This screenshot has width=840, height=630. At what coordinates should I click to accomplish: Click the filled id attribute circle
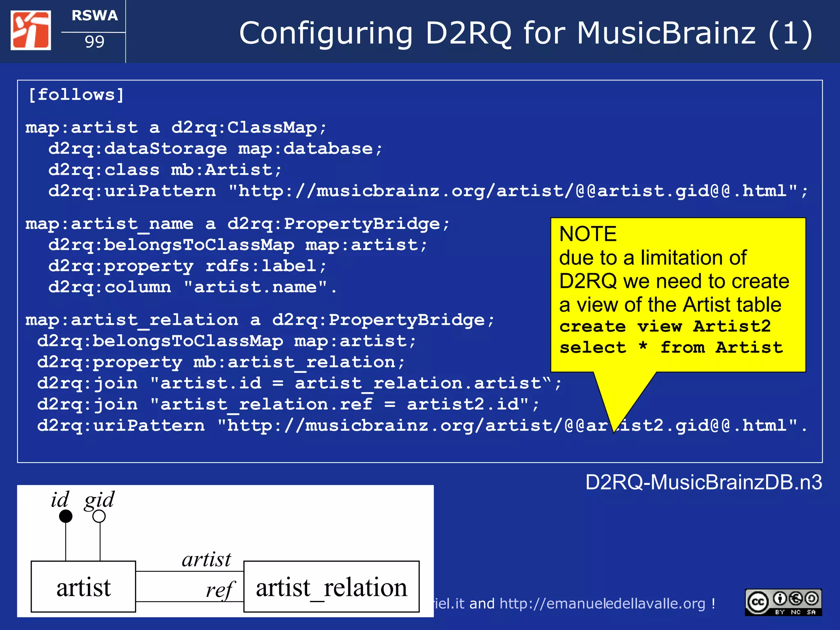[66, 516]
